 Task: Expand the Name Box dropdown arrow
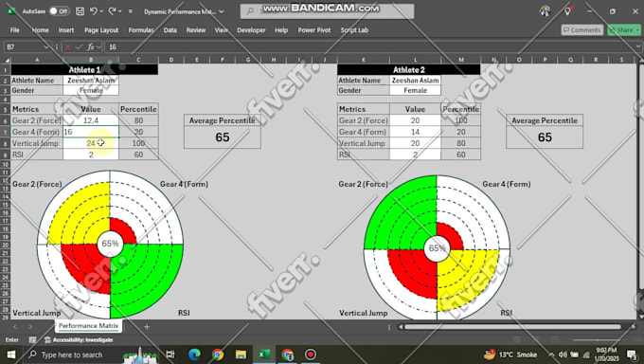tap(46, 46)
